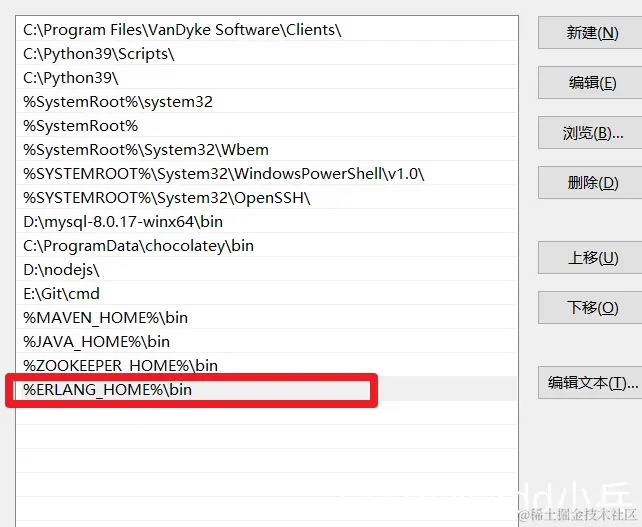Screen dimensions: 642x527
Task: Select the %MAVEN_HOME%\bin entry
Action: tap(267, 317)
